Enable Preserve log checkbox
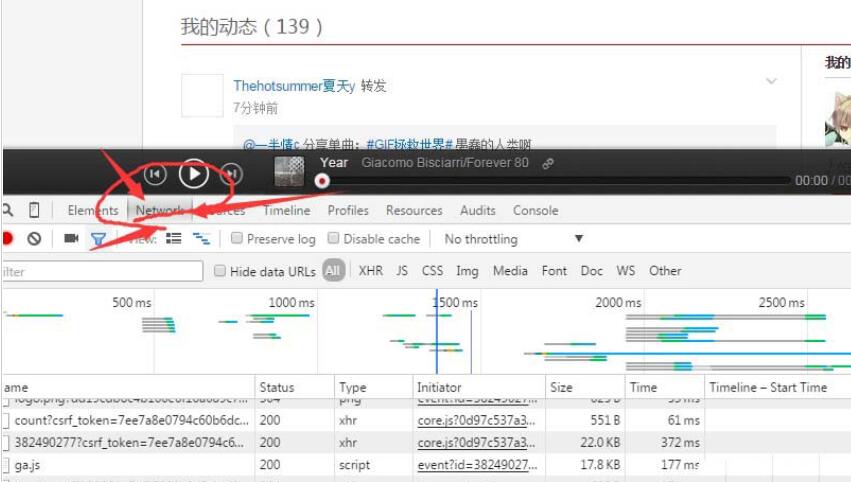851x482 pixels. pos(237,238)
